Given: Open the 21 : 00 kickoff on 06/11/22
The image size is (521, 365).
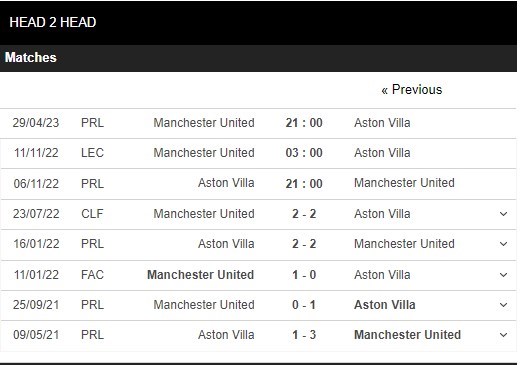Looking at the screenshot, I should coord(304,184).
